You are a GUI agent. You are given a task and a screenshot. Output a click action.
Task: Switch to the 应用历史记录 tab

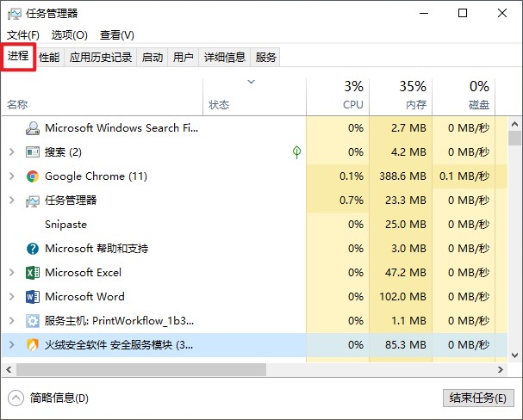pyautogui.click(x=101, y=58)
